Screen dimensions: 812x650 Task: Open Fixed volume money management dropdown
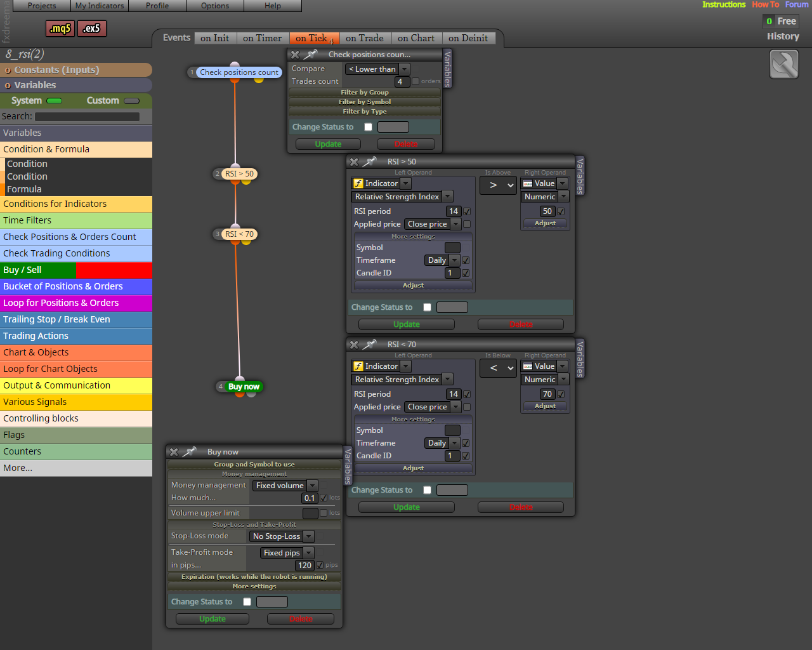(x=285, y=486)
